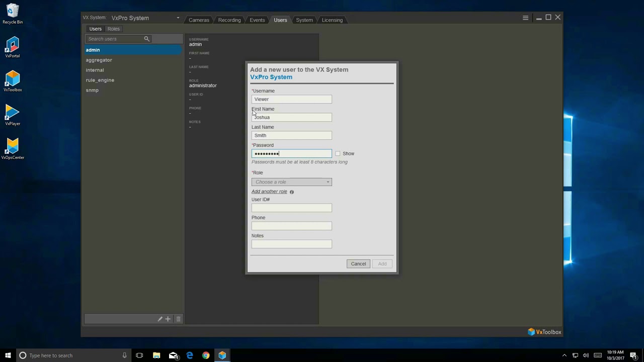
Task: Click the Password input field
Action: point(292,153)
